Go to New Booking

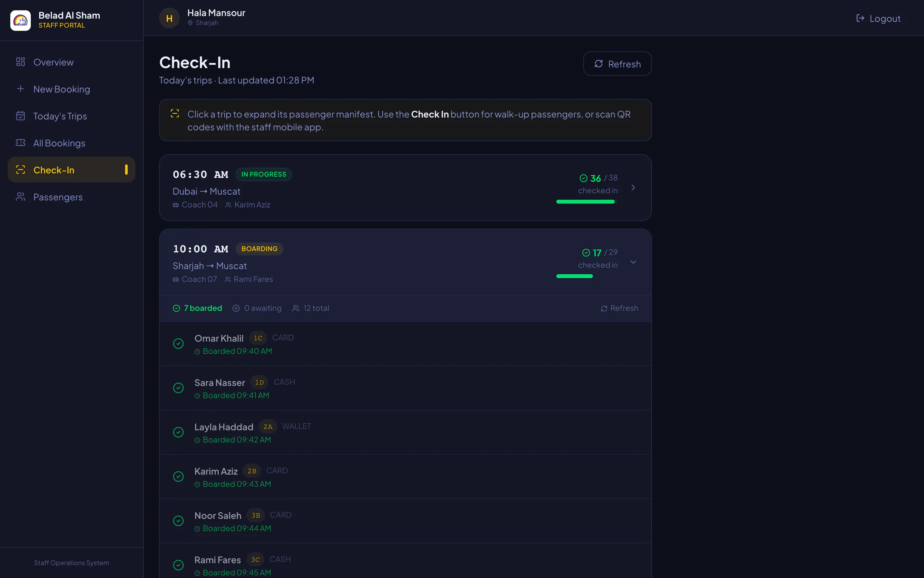click(72, 89)
